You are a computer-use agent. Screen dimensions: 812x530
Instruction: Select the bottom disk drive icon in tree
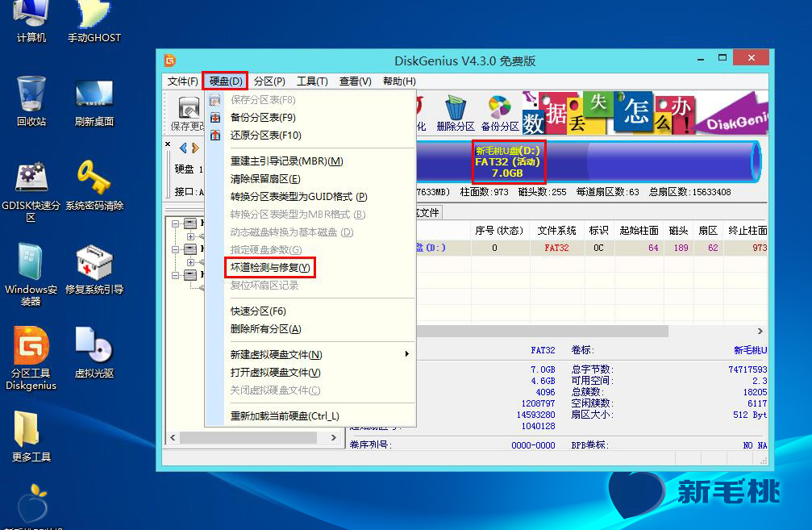(190, 275)
